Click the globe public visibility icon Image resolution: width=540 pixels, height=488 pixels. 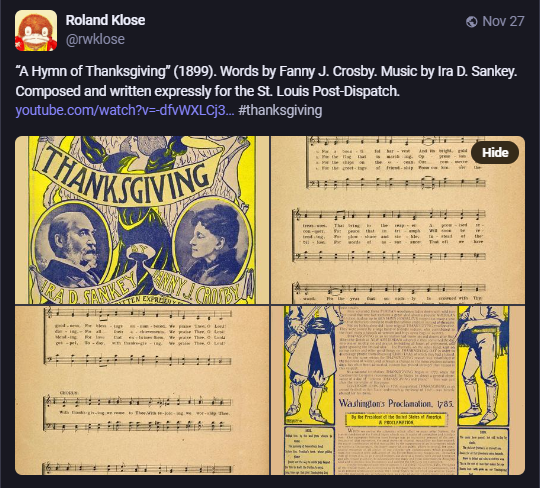(x=471, y=22)
